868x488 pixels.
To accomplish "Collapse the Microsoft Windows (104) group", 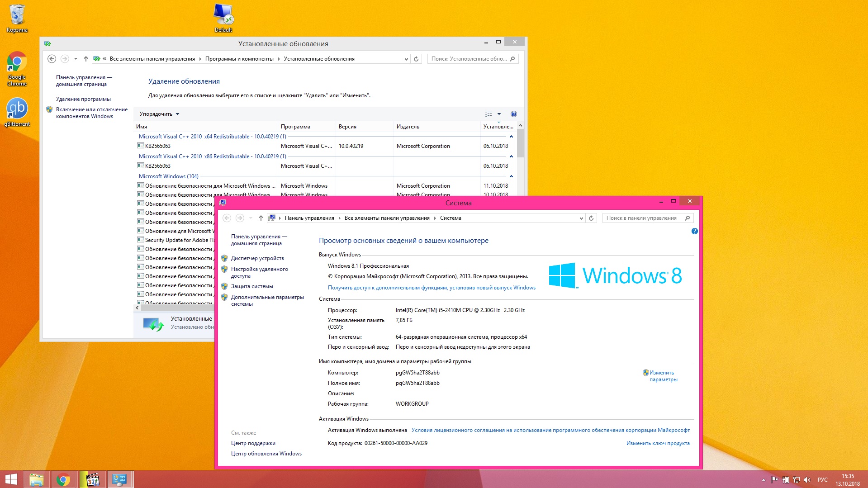I will point(511,176).
